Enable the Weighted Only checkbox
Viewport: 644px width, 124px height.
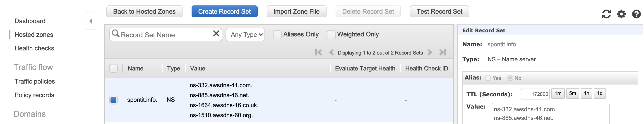click(x=331, y=35)
